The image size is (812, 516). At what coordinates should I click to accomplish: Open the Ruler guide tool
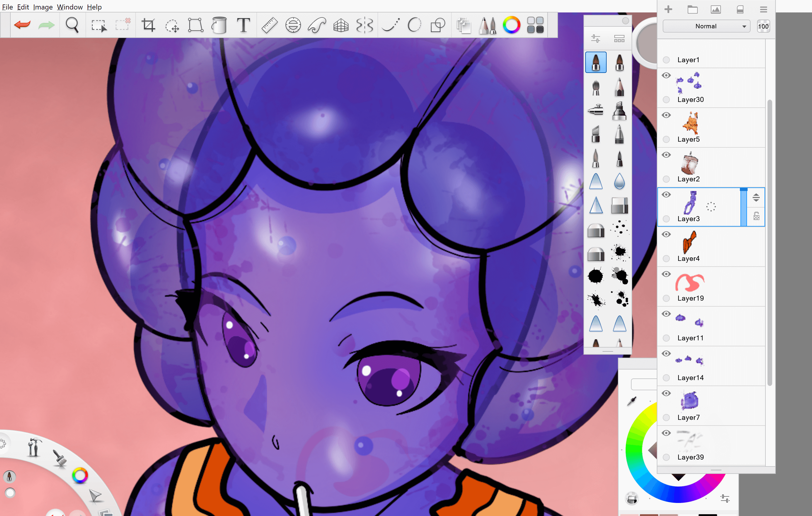(269, 25)
